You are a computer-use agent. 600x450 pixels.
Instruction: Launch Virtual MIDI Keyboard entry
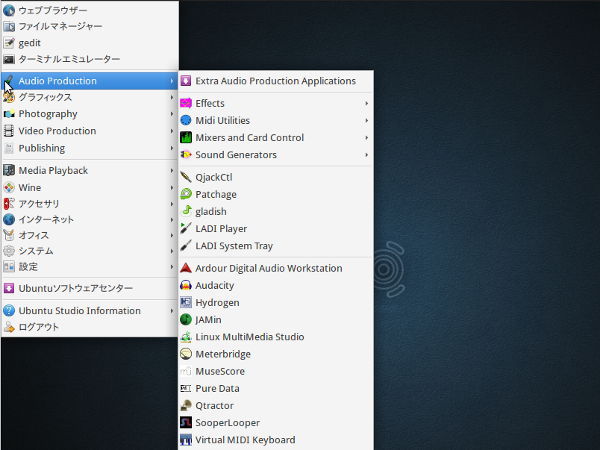point(276,440)
